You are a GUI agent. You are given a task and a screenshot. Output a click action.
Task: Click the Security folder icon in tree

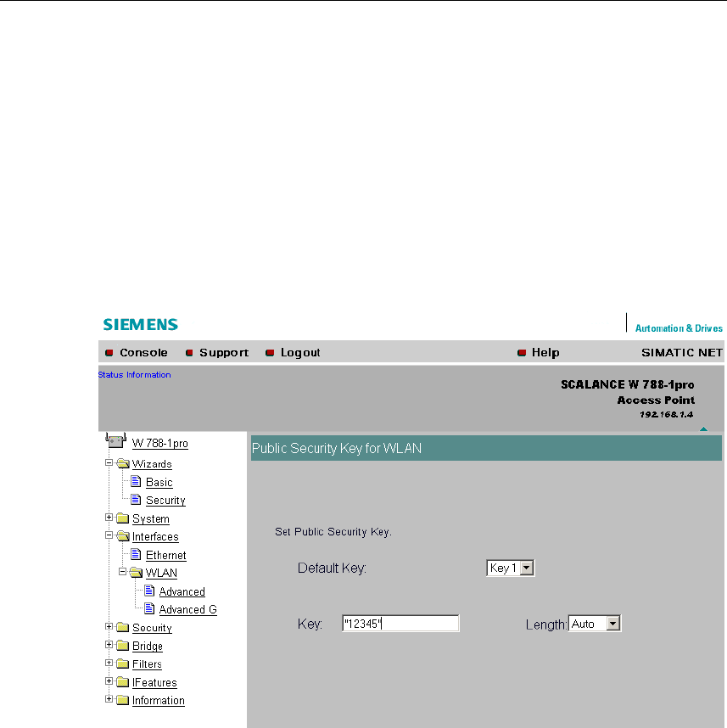click(122, 627)
